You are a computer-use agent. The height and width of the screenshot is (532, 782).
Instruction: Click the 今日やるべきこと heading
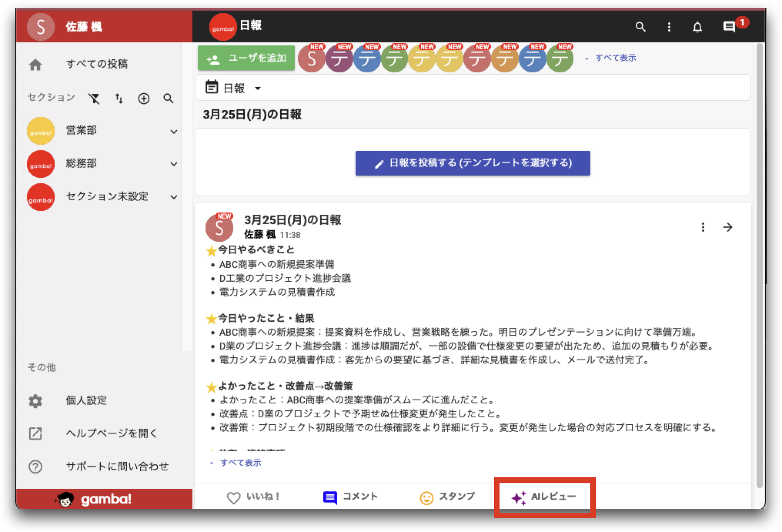[256, 250]
